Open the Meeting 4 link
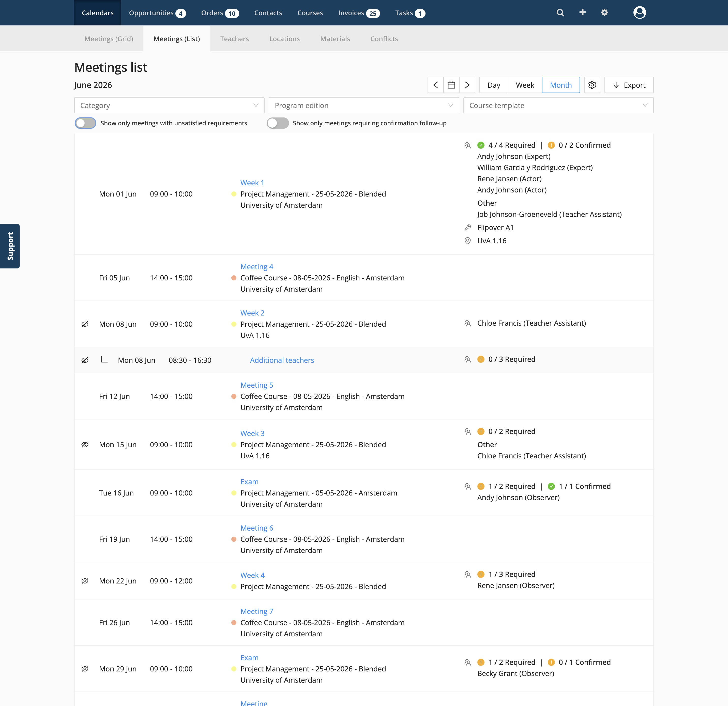Screen dimensions: 728x706 click(x=257, y=267)
